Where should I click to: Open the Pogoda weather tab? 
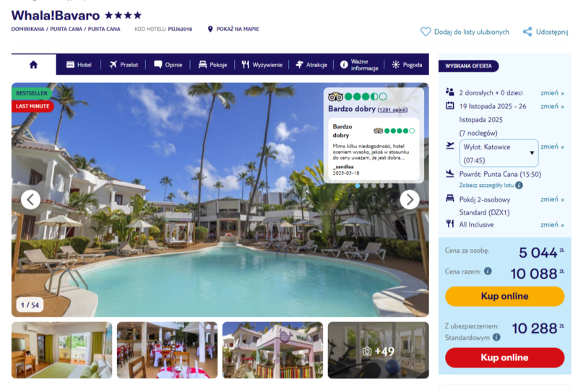point(407,65)
